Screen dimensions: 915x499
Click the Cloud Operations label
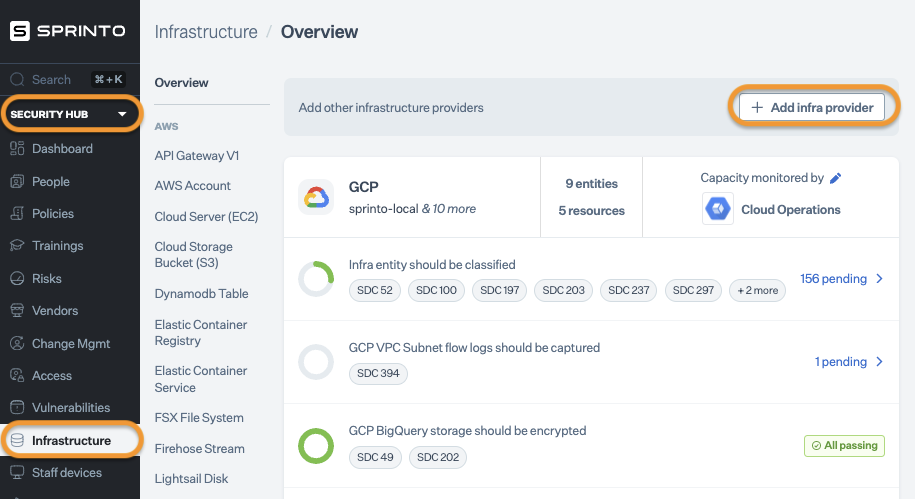791,210
